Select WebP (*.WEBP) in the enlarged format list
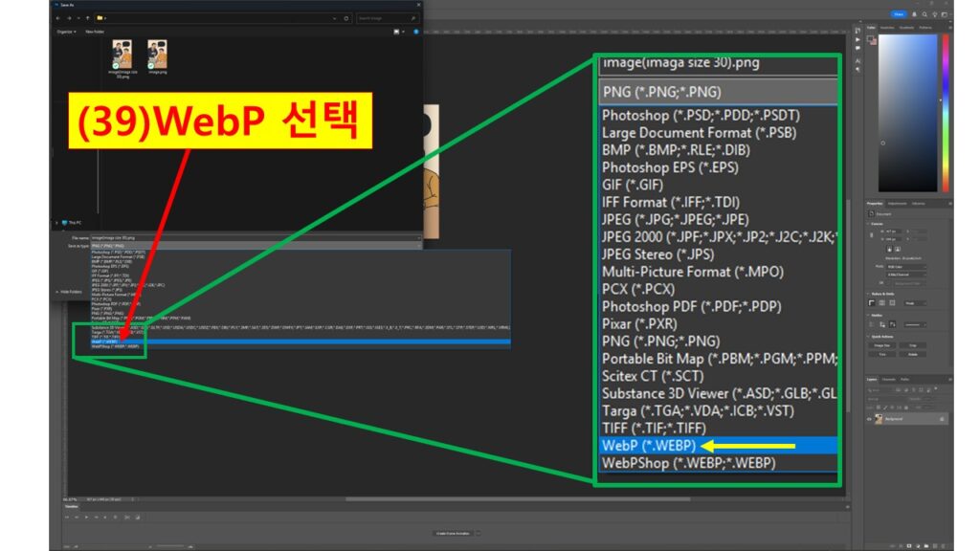Viewport: 980px width, 551px height. pyautogui.click(x=649, y=446)
